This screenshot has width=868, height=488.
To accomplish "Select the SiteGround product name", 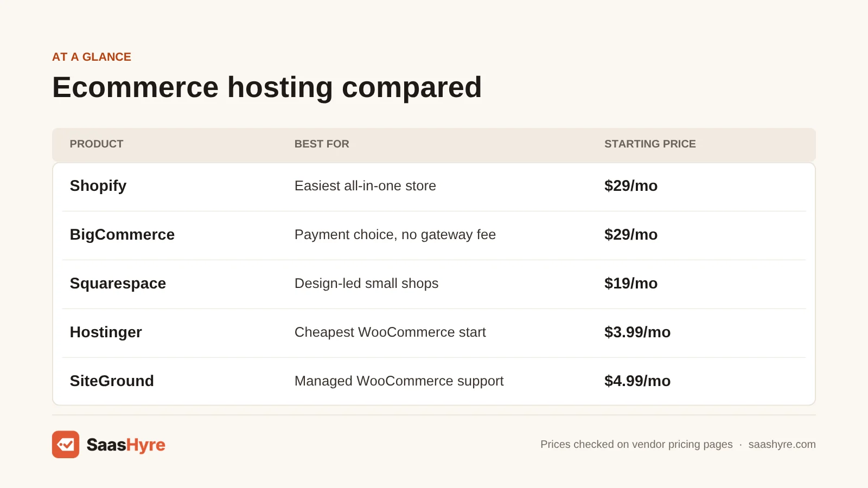I will pyautogui.click(x=112, y=381).
